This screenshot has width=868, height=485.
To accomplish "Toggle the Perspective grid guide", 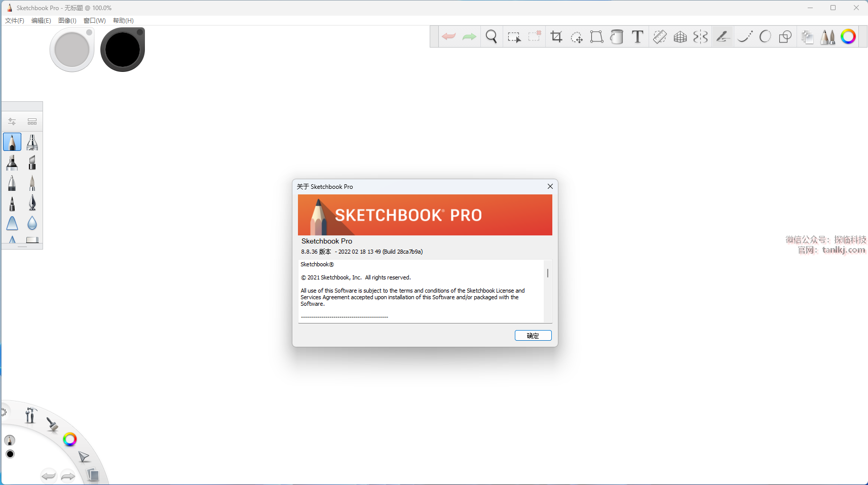I will click(x=680, y=36).
